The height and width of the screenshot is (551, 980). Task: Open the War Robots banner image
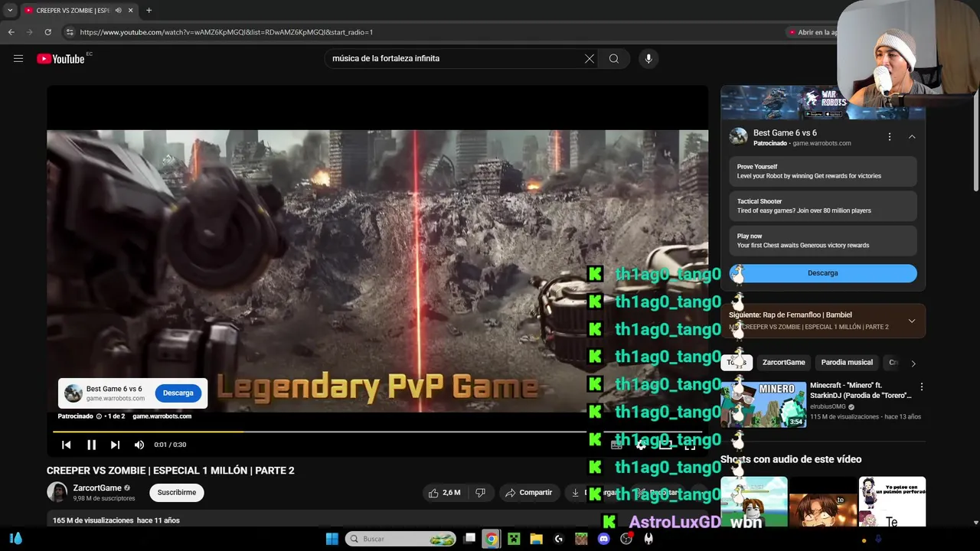[779, 103]
